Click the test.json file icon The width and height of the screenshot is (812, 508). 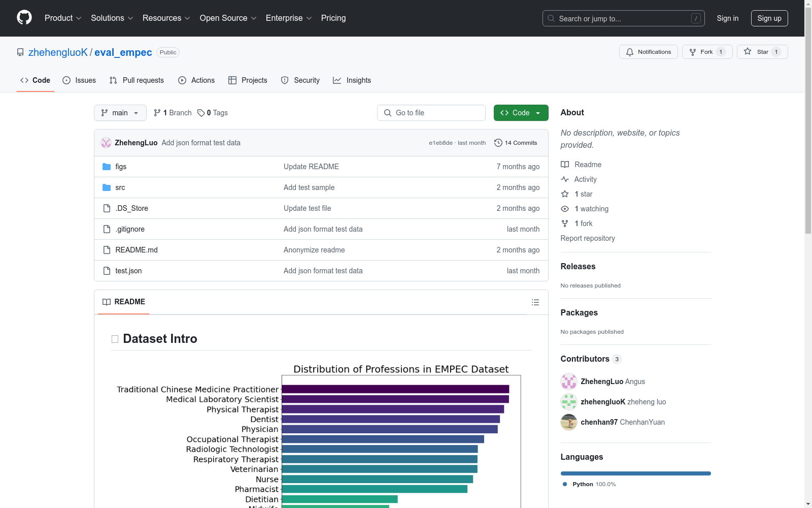point(107,271)
